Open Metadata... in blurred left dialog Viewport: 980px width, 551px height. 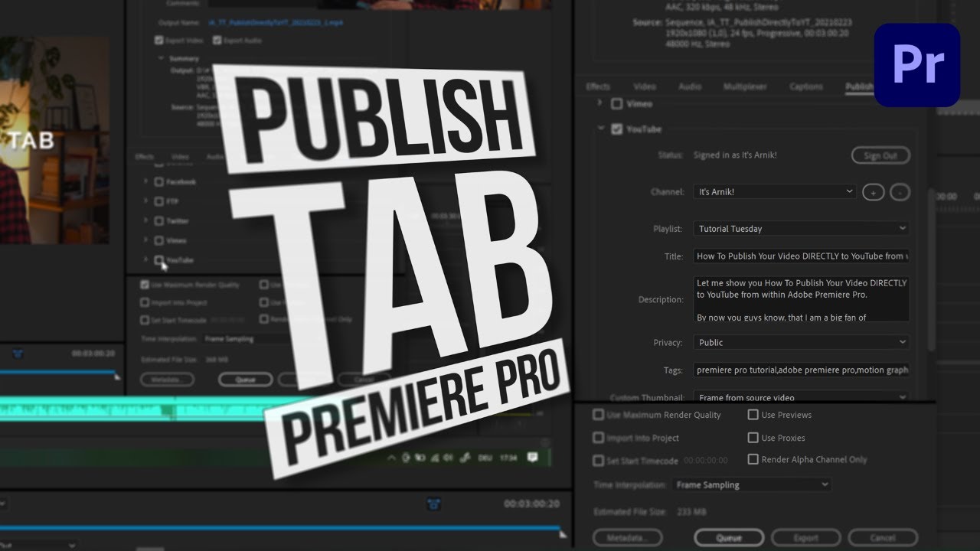click(x=167, y=379)
